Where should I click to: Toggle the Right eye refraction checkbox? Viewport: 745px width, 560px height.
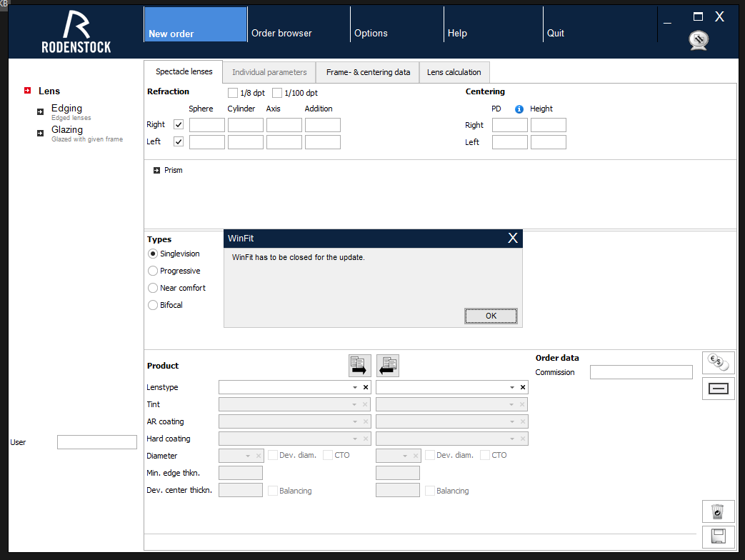[179, 124]
